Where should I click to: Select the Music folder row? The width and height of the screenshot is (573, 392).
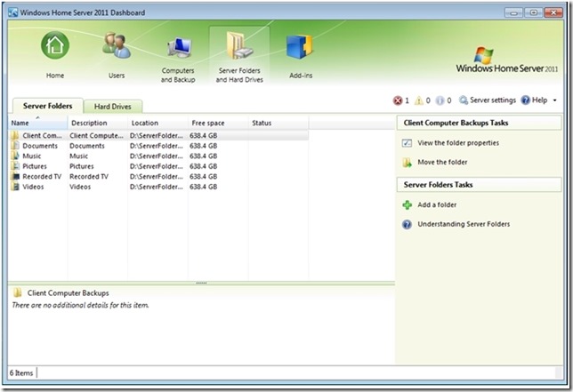[x=32, y=156]
